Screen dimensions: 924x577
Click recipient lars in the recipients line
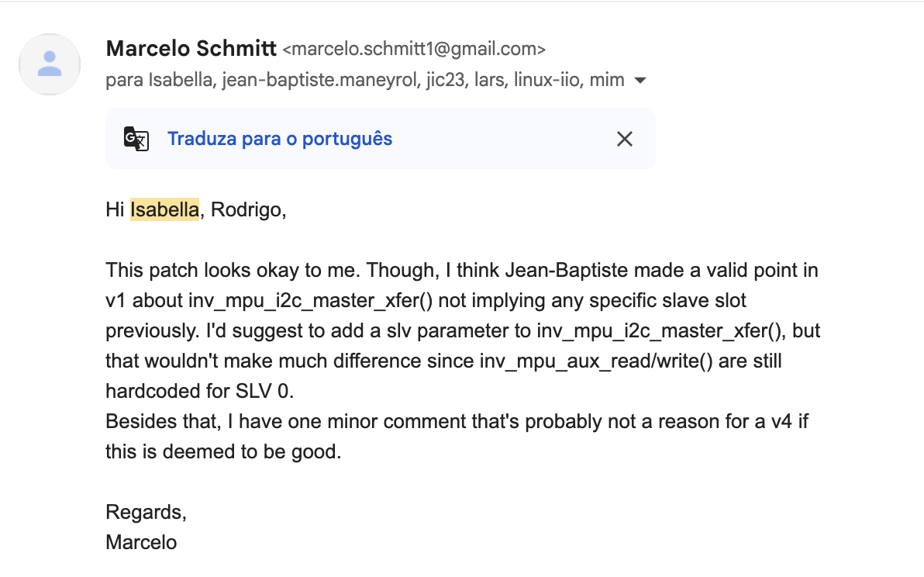pos(490,80)
